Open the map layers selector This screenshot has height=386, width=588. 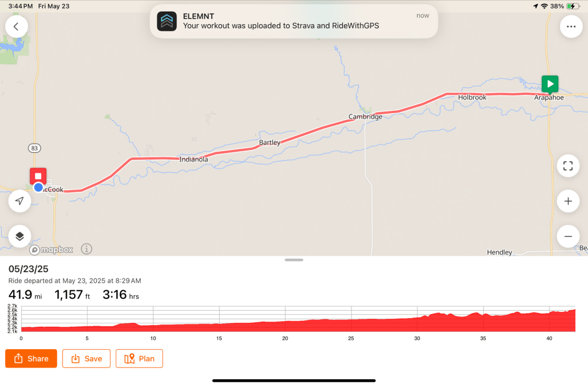tap(20, 236)
